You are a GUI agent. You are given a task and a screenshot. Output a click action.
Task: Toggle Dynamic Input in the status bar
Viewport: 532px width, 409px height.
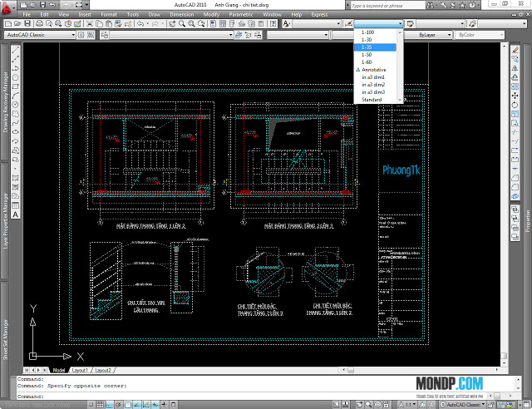pos(155,405)
